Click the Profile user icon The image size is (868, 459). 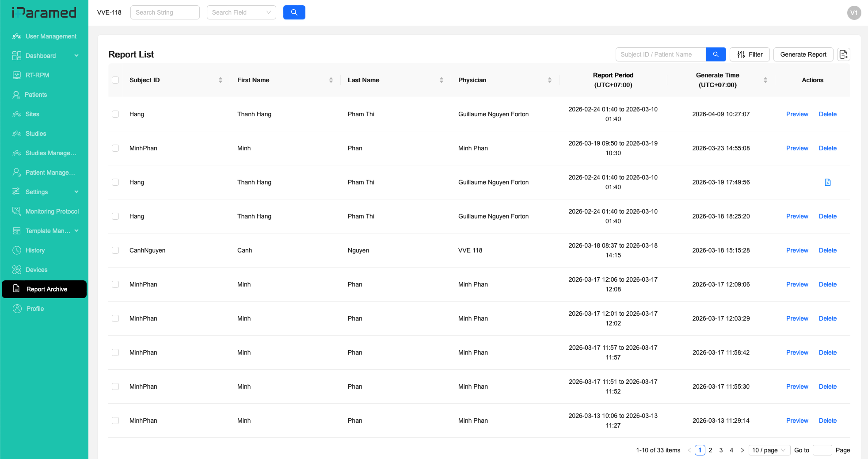17,309
